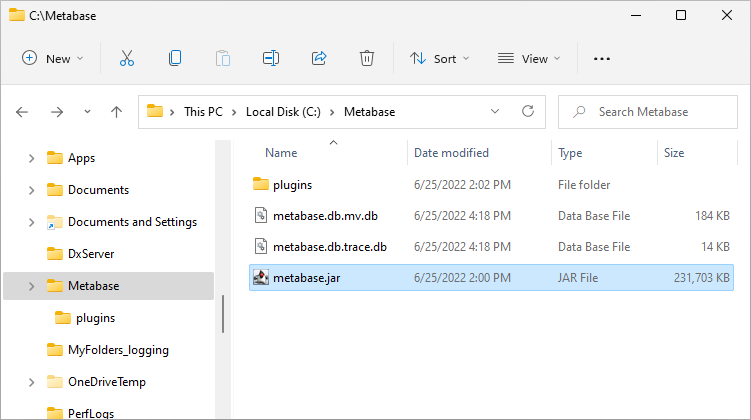Click Local Disk (C:) breadcrumb

click(283, 112)
